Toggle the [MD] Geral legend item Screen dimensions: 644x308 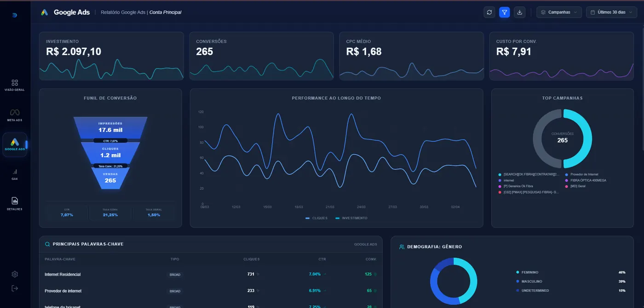coord(575,186)
